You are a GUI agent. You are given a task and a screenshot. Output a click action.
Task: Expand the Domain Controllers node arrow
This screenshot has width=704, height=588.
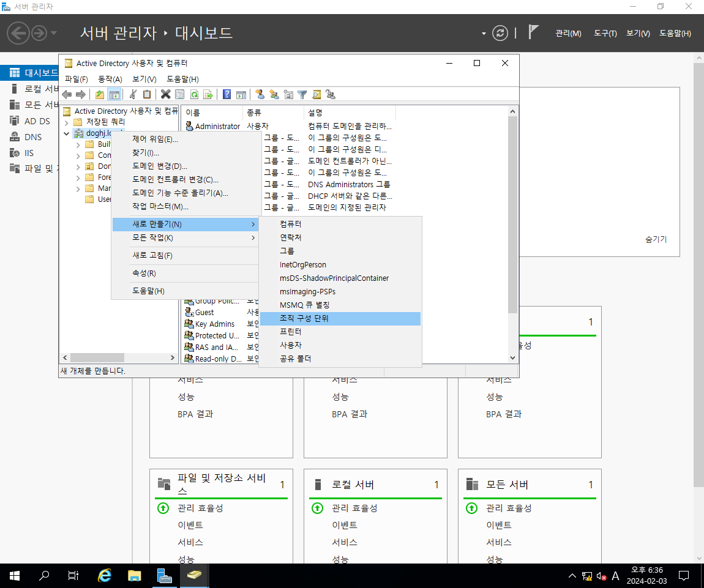pos(78,166)
